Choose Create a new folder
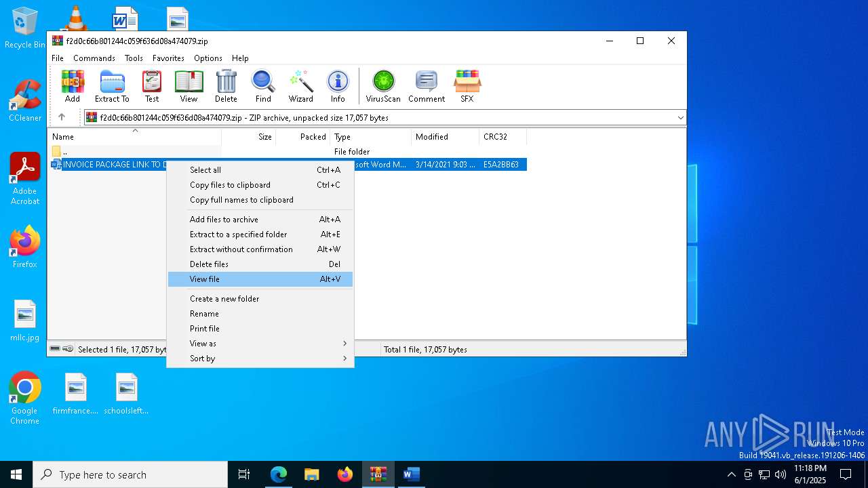868x488 pixels. click(x=260, y=299)
